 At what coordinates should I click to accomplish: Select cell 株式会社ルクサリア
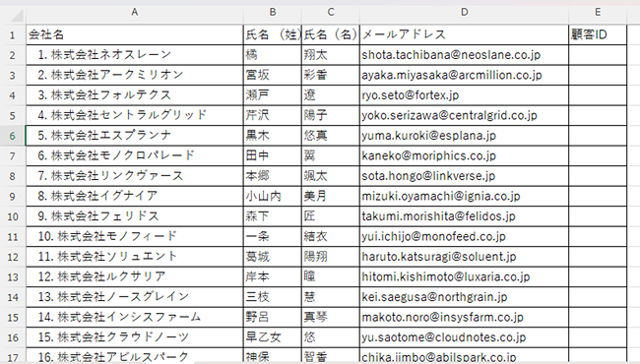135,276
